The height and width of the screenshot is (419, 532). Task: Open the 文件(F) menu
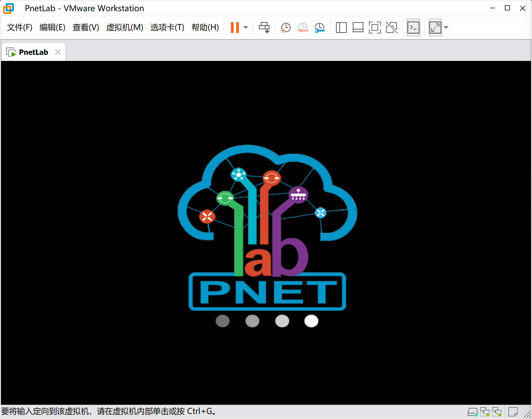(x=19, y=27)
